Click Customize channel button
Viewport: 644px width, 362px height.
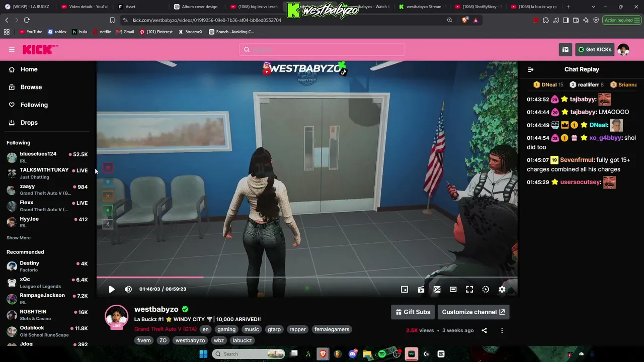pyautogui.click(x=473, y=312)
